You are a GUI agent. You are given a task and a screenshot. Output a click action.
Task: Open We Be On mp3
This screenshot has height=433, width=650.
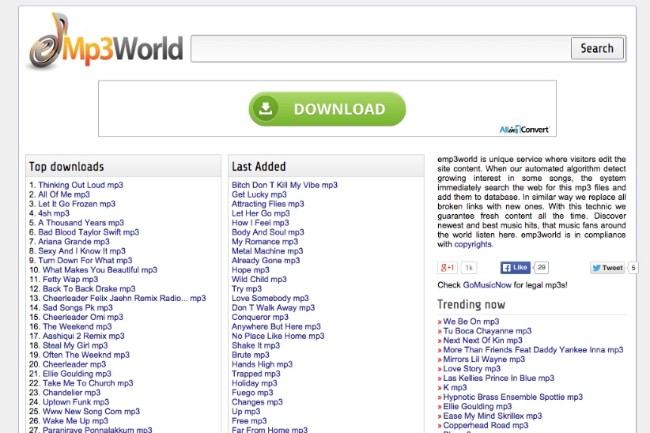pos(471,322)
